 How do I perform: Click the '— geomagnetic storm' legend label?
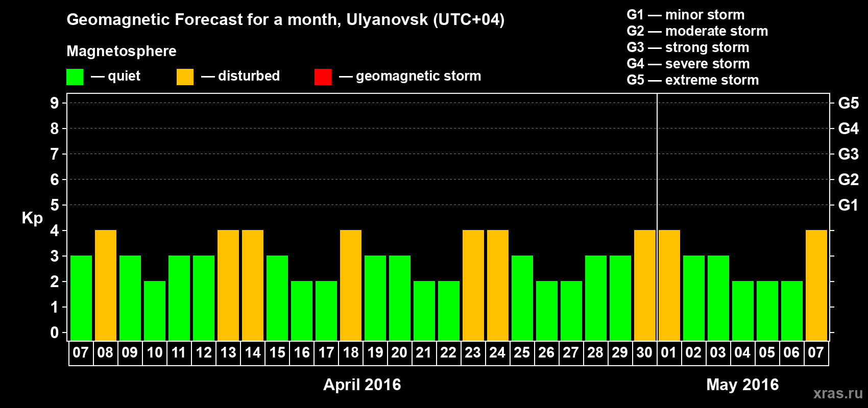point(410,76)
